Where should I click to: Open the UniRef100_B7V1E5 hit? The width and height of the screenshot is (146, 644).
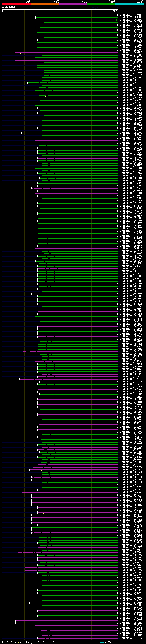(131, 341)
